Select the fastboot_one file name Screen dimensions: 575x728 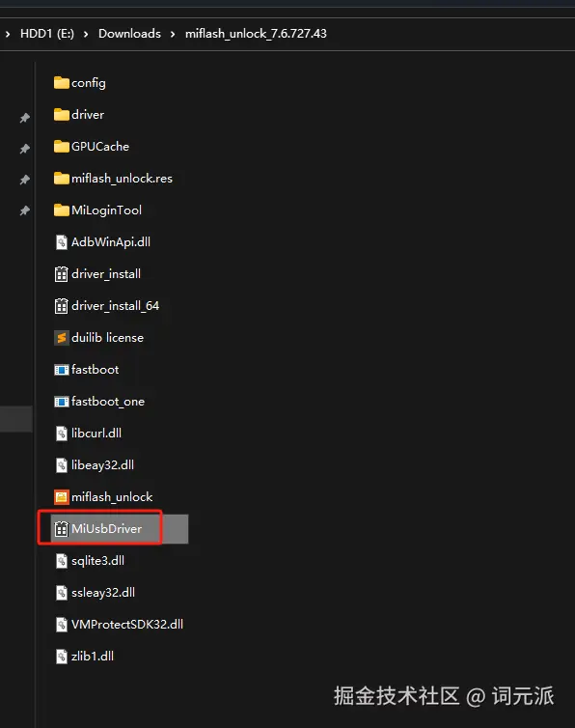[108, 402]
